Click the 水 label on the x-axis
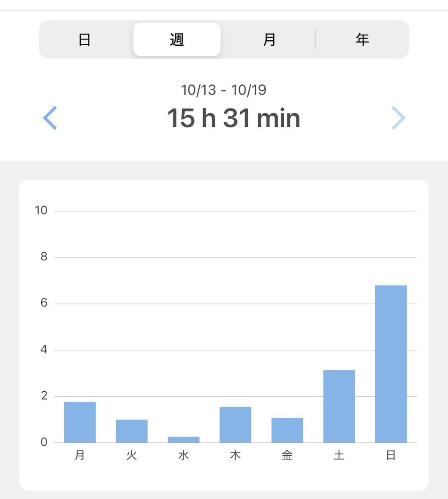Viewport: 448px width, 499px height. 183,455
